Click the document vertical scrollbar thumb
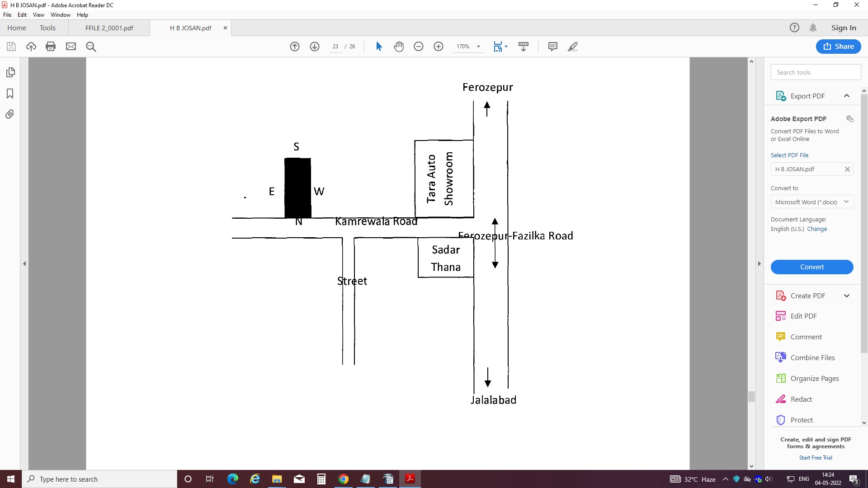The image size is (868, 488). coord(751,397)
